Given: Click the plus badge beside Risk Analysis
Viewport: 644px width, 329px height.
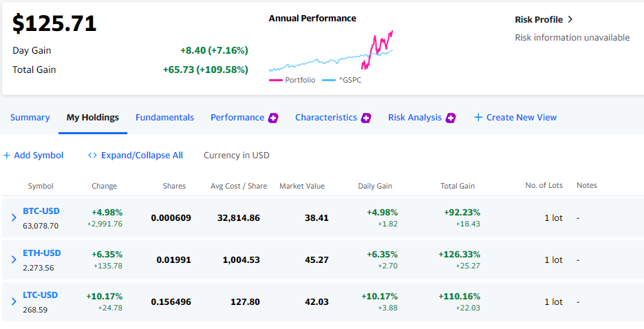Looking at the screenshot, I should click(451, 118).
